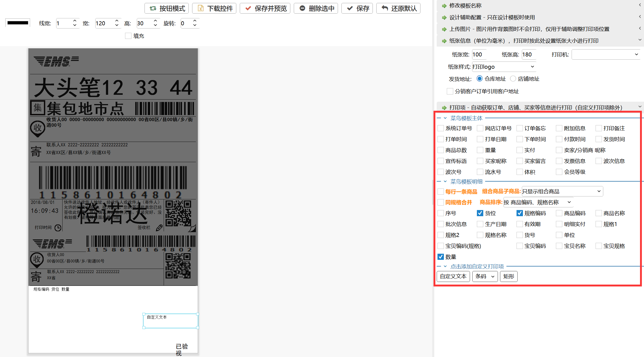Screen dimensions: 644x357
Task: Click the 按钮模式 switch button
Action: click(167, 8)
